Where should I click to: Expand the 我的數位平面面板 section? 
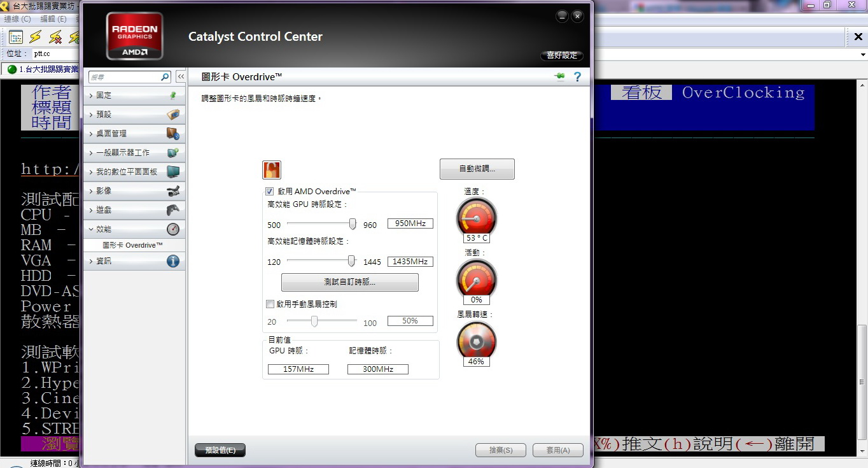click(x=134, y=172)
